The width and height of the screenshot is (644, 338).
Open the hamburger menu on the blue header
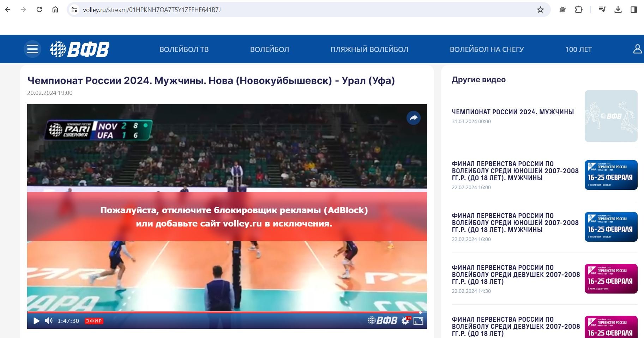coord(32,49)
